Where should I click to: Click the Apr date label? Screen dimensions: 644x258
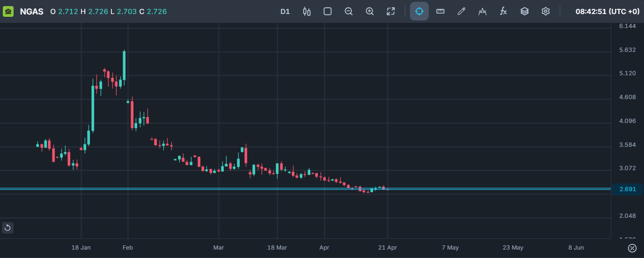point(324,247)
